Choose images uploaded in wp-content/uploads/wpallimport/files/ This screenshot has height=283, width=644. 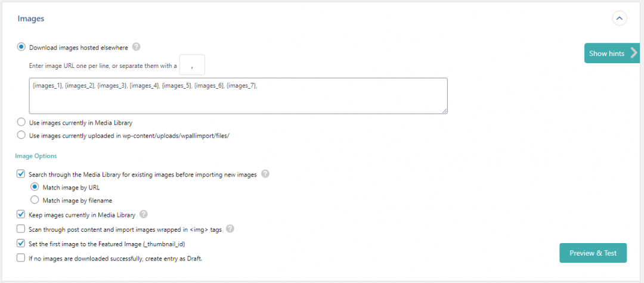(21, 135)
